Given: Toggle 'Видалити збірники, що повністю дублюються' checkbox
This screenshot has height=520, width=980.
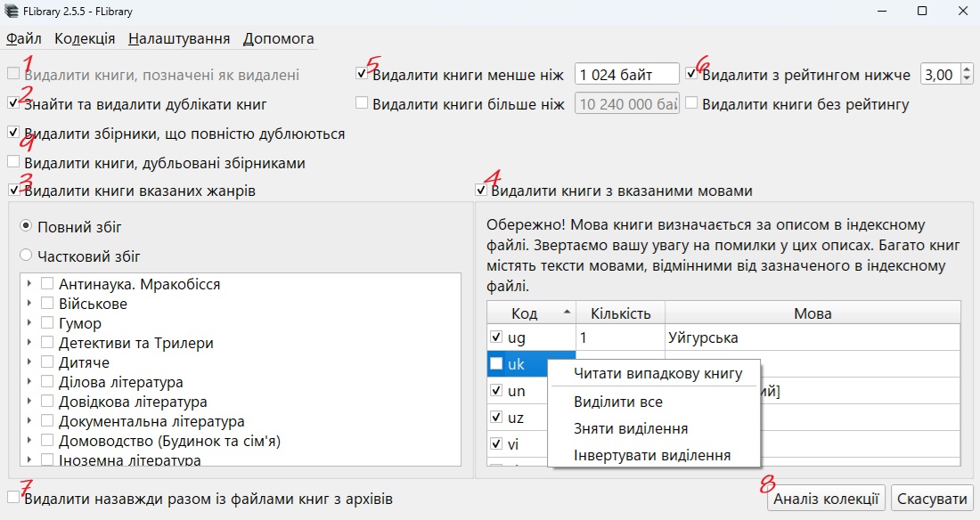Looking at the screenshot, I should (x=13, y=132).
